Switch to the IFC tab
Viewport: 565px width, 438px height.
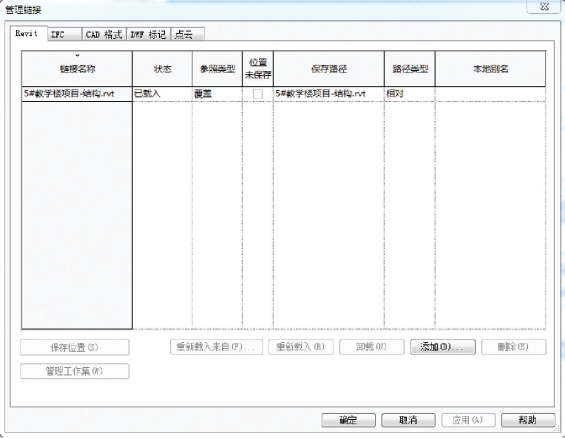[x=65, y=35]
